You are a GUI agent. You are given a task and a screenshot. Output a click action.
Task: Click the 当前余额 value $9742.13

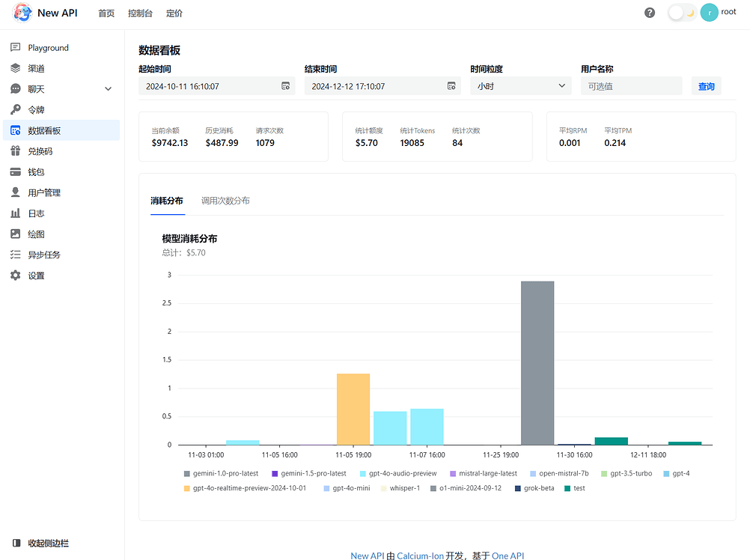pos(170,143)
